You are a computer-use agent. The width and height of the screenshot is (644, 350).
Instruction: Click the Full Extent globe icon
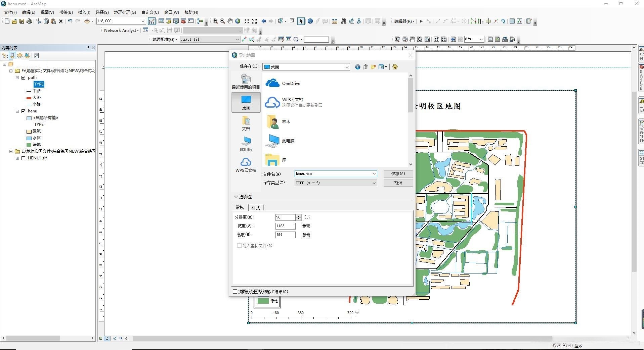pyautogui.click(x=238, y=21)
